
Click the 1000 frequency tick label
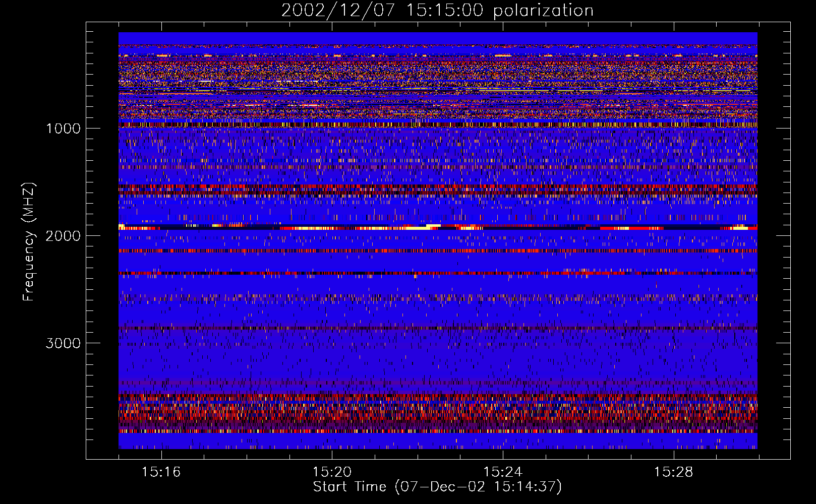pyautogui.click(x=63, y=129)
